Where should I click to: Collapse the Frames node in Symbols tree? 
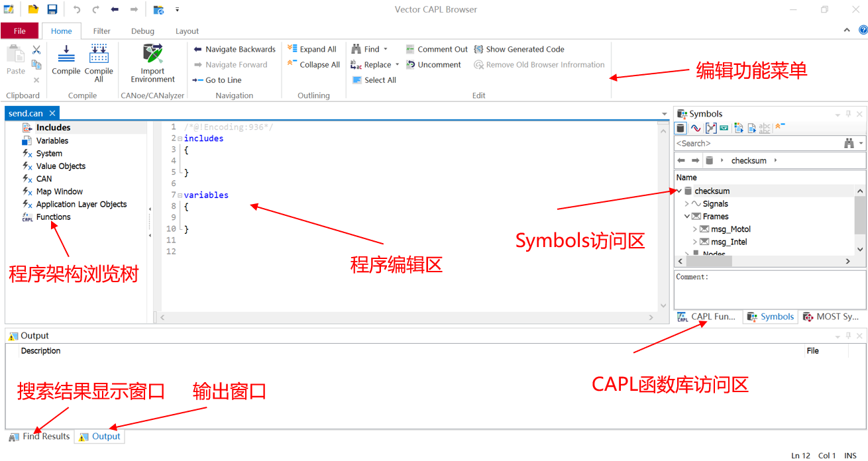[686, 217]
